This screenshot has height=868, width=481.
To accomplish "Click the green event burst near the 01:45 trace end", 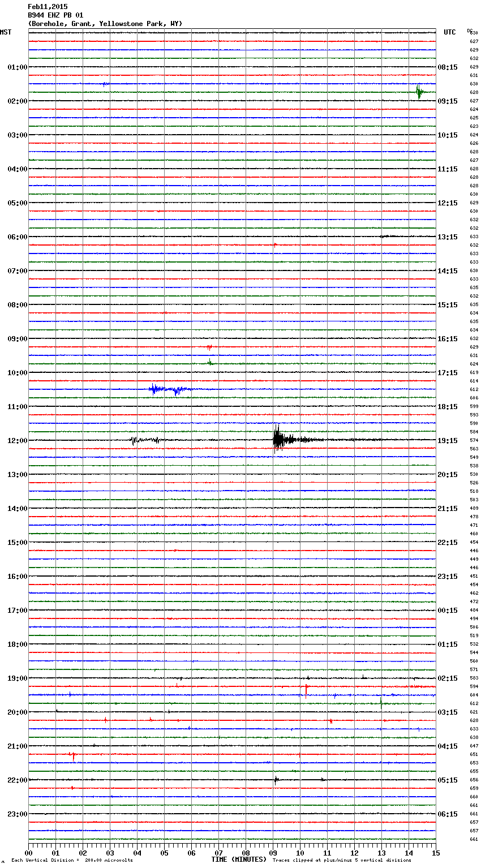I will (419, 92).
